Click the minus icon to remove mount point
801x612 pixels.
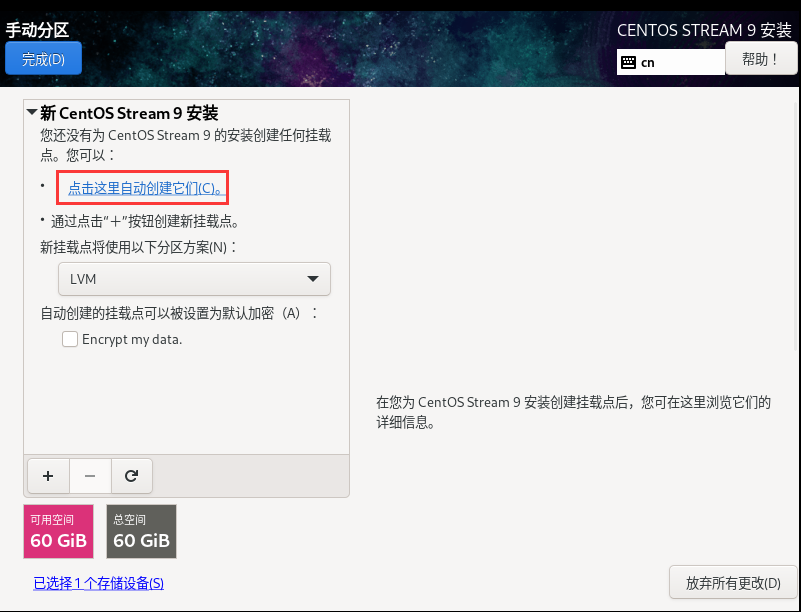pyautogui.click(x=90, y=476)
